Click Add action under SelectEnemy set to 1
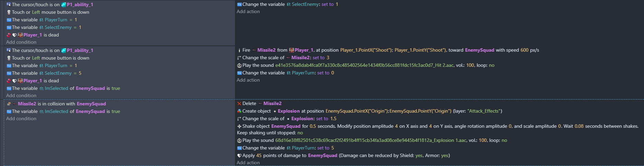 (x=248, y=12)
